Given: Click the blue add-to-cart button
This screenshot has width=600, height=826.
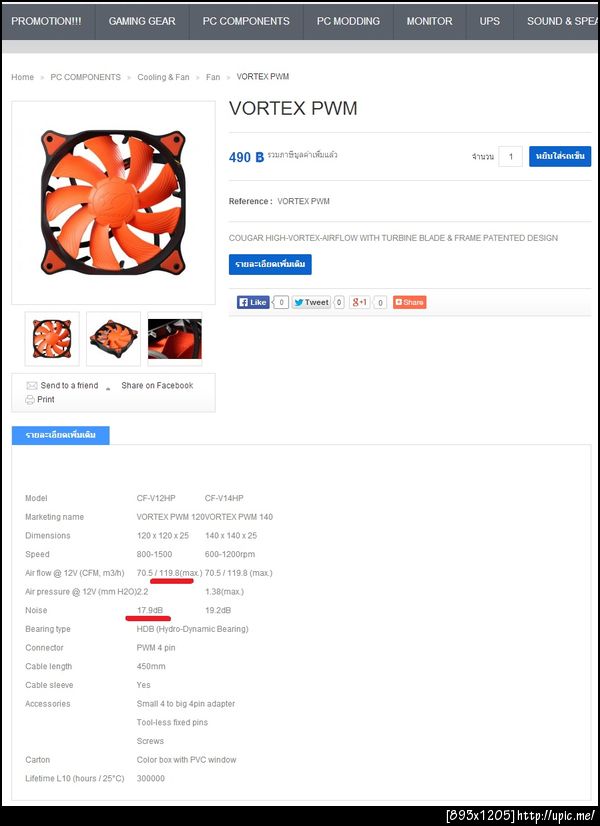Looking at the screenshot, I should coord(560,156).
